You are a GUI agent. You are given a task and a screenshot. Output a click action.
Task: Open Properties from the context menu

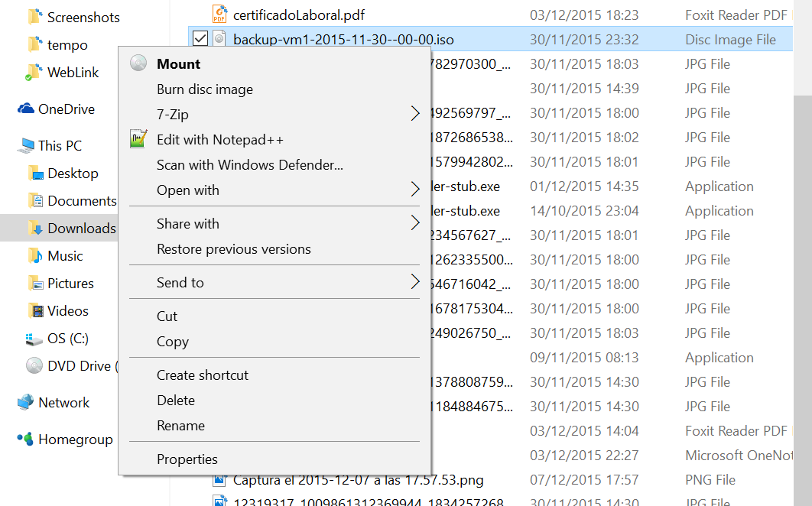(x=274, y=459)
